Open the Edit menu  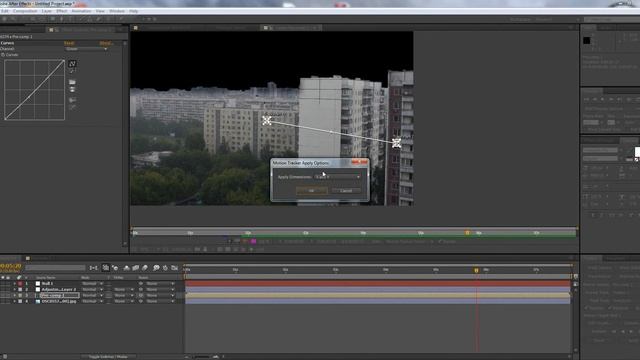tap(5, 11)
